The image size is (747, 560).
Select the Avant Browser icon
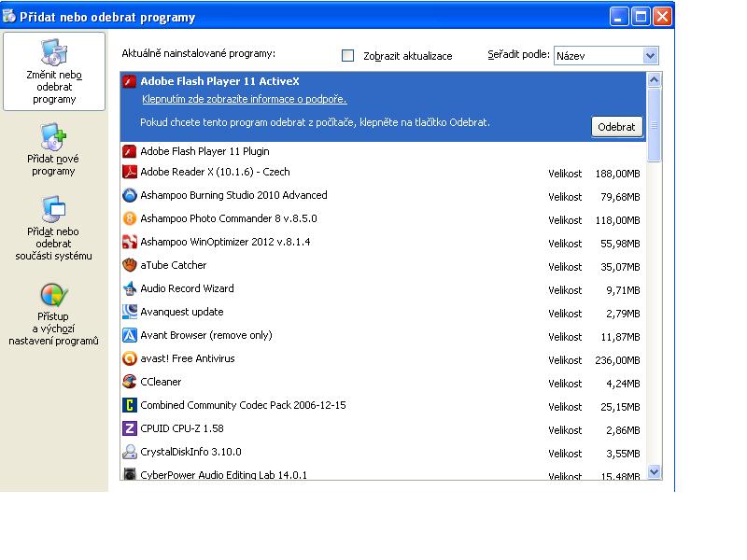131,335
